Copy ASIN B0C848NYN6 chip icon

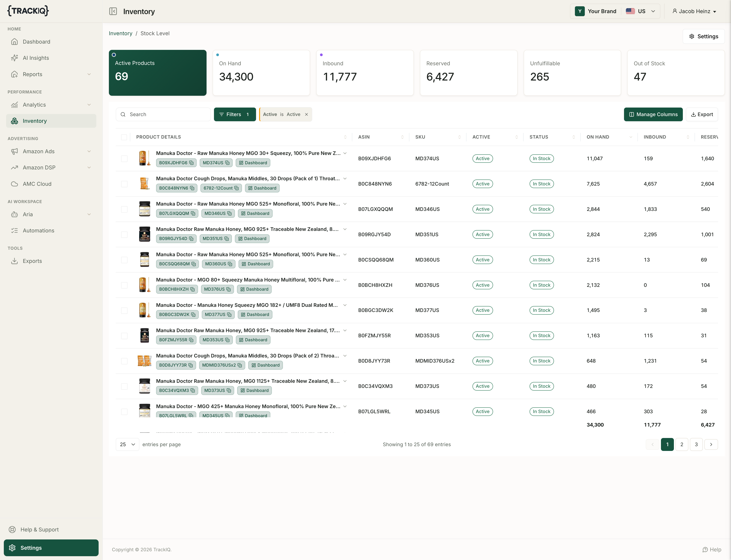(x=192, y=188)
